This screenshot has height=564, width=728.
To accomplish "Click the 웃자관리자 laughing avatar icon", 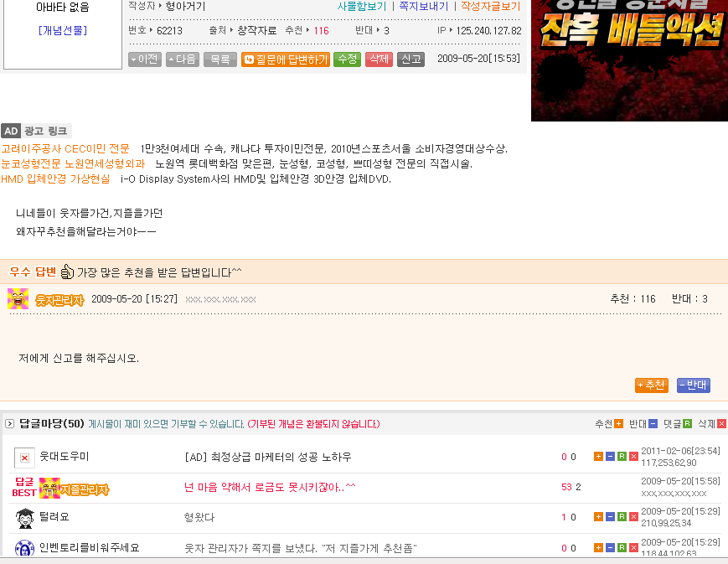I will pos(18,298).
